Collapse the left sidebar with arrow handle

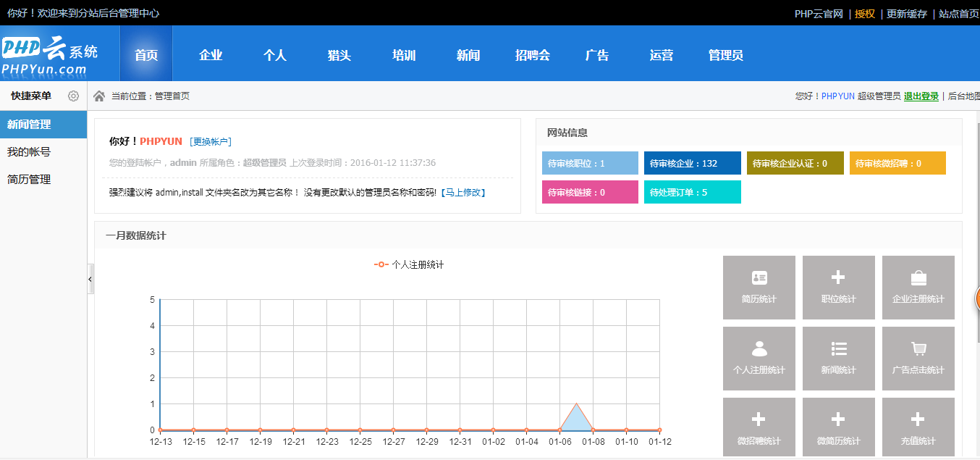click(x=90, y=279)
